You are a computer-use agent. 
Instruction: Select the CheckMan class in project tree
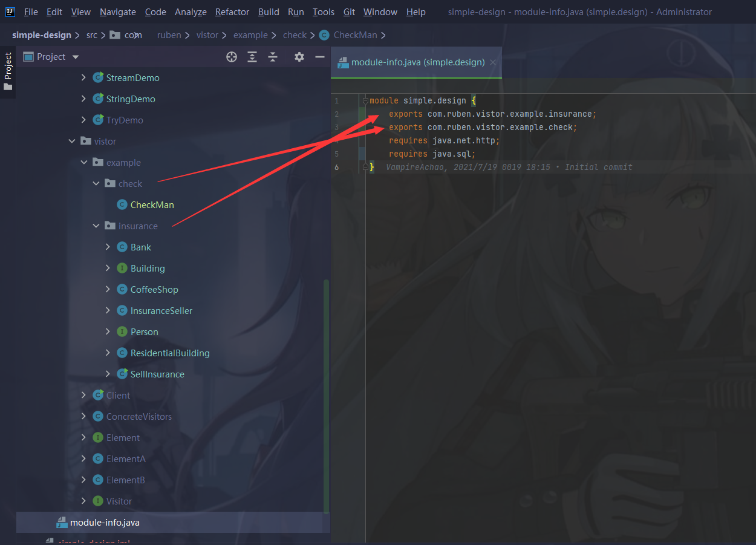[152, 205]
